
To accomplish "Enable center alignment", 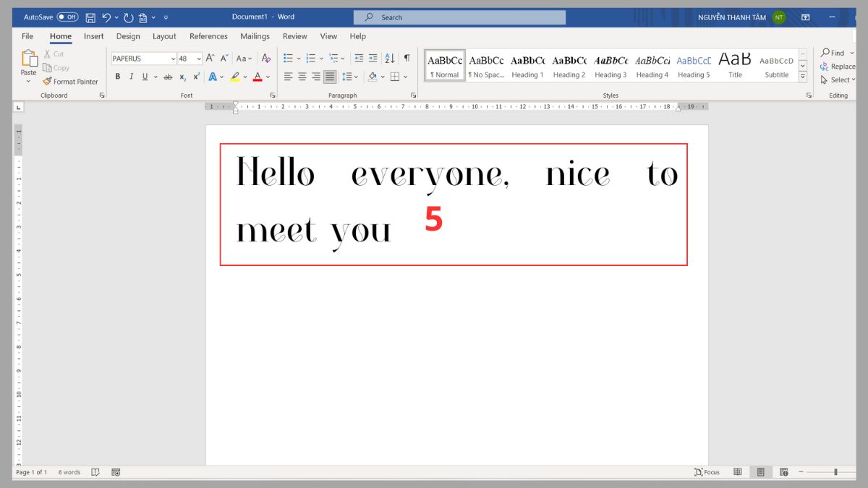I will (x=301, y=75).
